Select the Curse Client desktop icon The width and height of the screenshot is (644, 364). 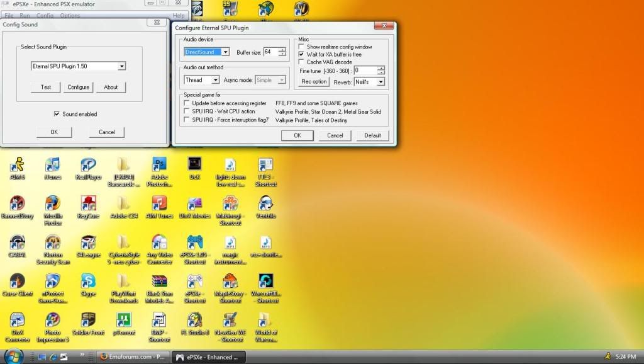[17, 285]
